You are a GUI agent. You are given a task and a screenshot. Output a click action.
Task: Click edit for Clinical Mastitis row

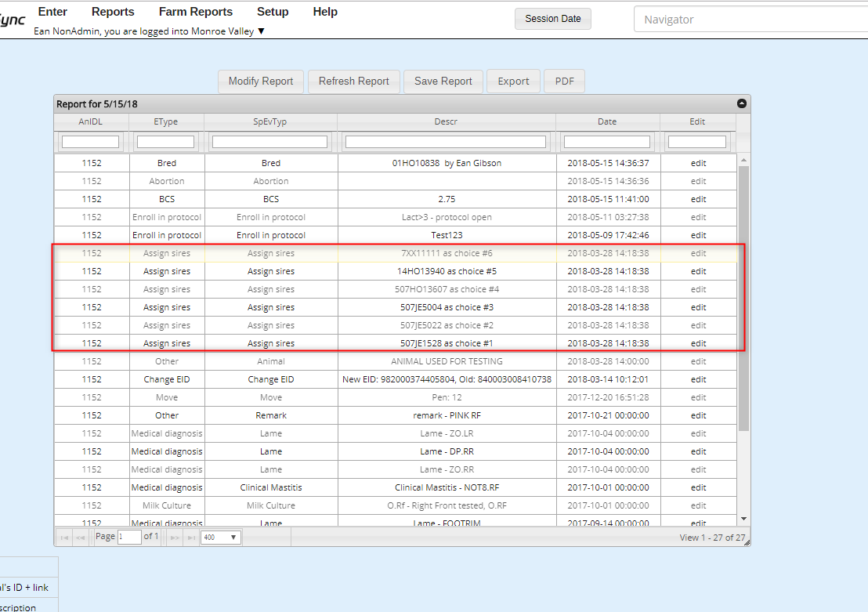pos(698,487)
